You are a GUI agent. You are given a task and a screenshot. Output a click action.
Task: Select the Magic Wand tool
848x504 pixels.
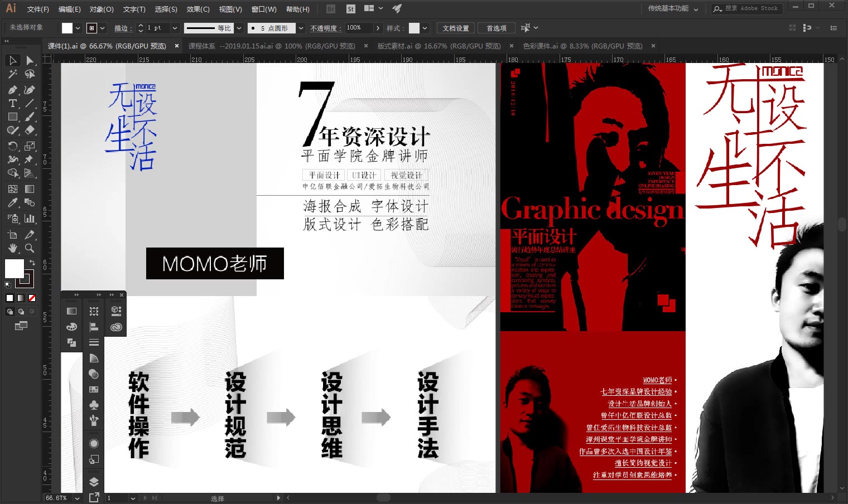click(x=12, y=72)
